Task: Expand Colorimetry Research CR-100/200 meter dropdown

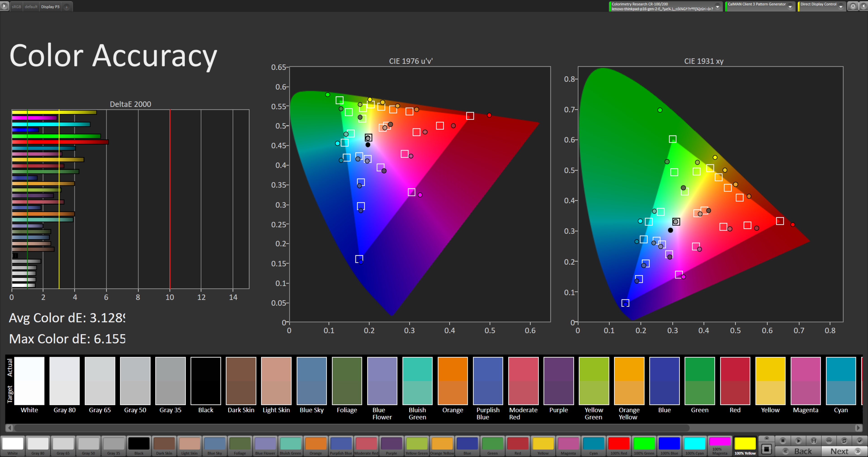Action: pos(718,6)
